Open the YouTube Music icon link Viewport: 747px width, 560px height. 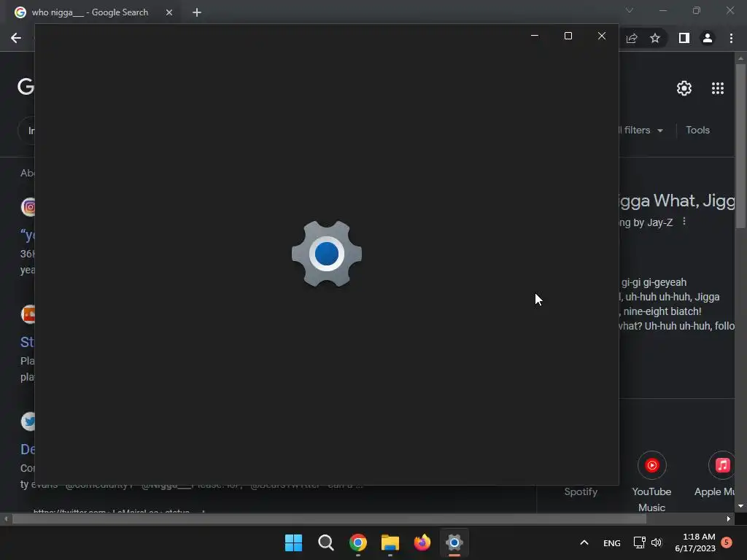[x=651, y=465]
